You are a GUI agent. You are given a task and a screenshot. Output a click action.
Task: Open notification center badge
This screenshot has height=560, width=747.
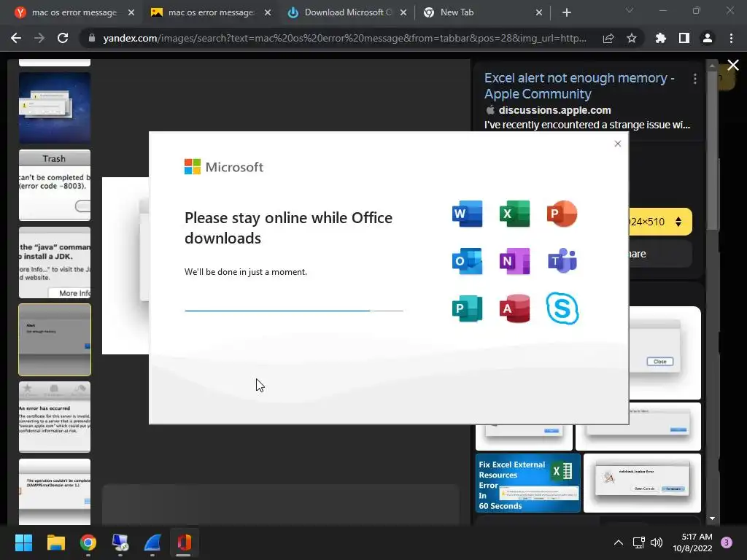click(727, 542)
